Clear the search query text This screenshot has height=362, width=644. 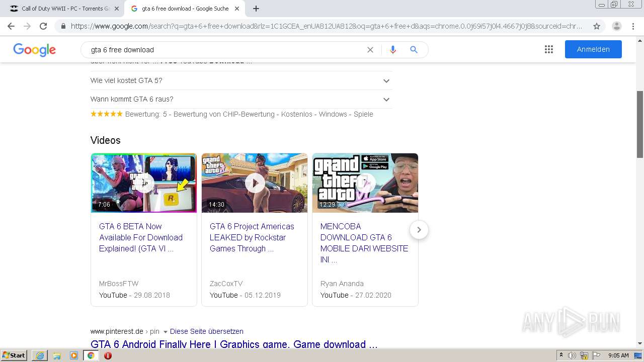pyautogui.click(x=370, y=50)
